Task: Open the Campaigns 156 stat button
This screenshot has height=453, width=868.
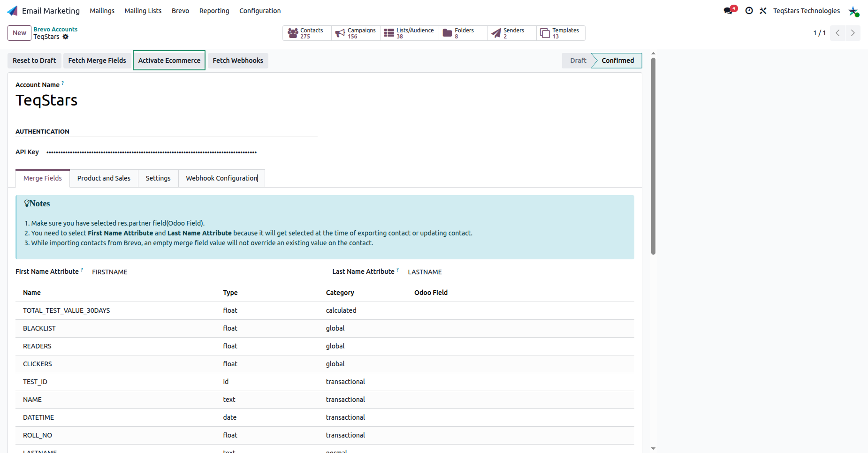Action: pos(356,33)
